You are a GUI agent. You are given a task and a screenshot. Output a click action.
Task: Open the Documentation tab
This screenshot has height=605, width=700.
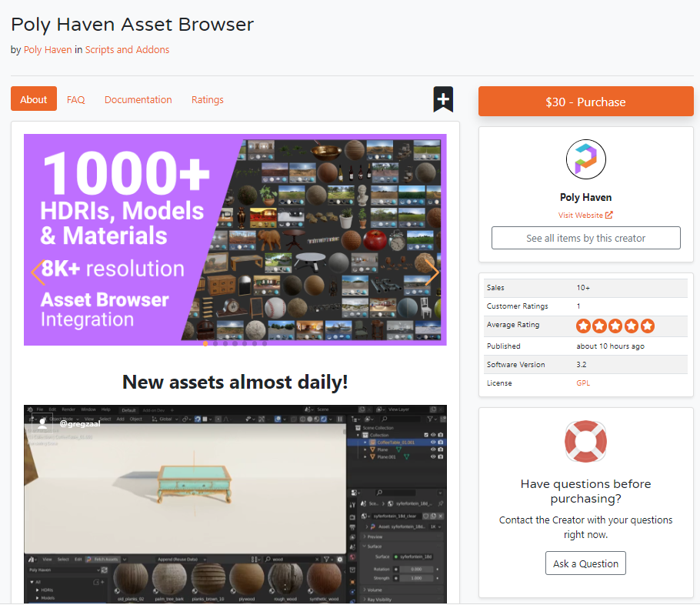coord(138,99)
